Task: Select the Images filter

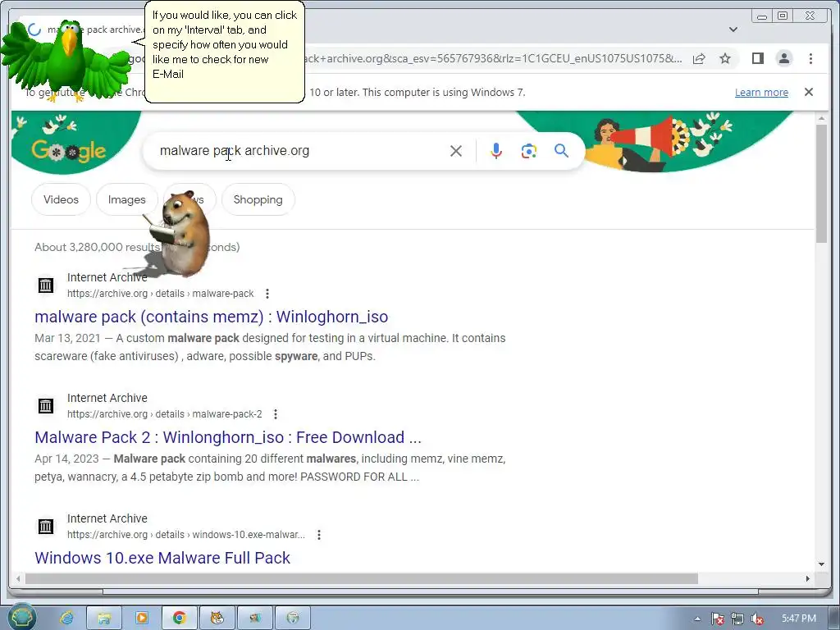Action: point(127,199)
